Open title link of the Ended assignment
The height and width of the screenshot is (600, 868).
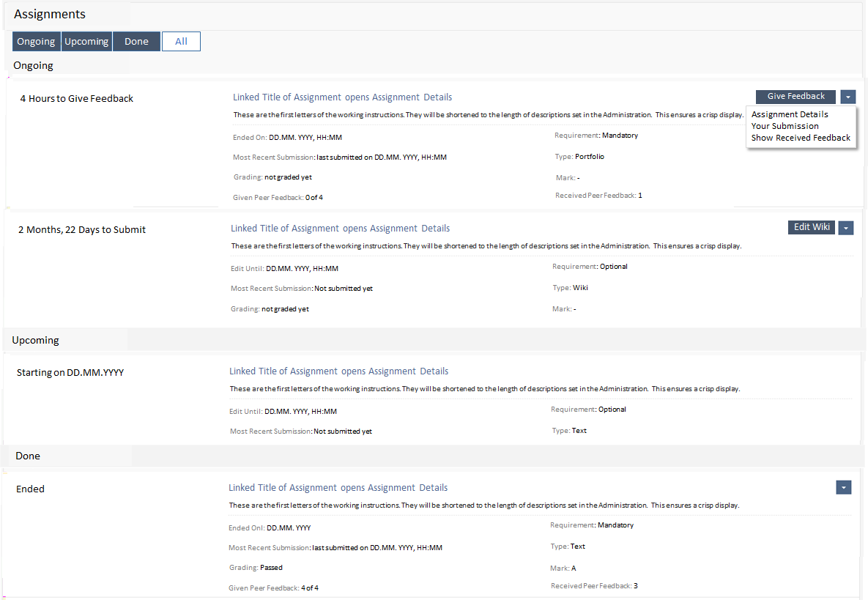tap(338, 488)
